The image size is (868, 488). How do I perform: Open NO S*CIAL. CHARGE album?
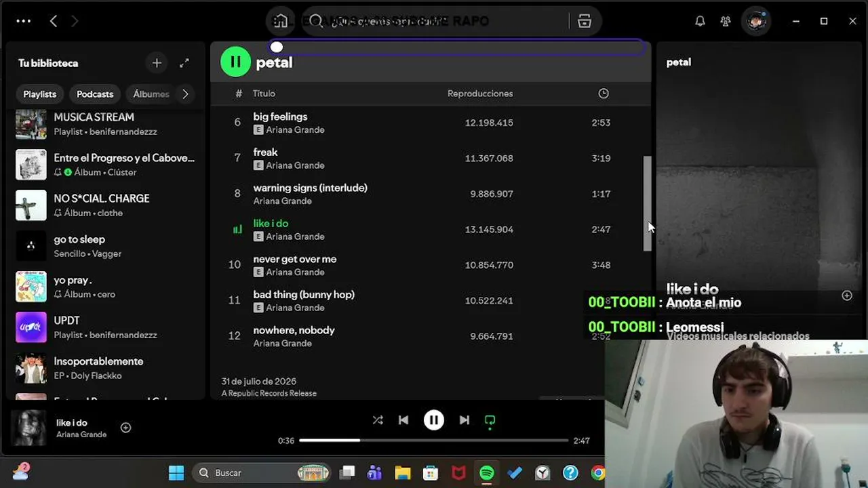click(106, 205)
